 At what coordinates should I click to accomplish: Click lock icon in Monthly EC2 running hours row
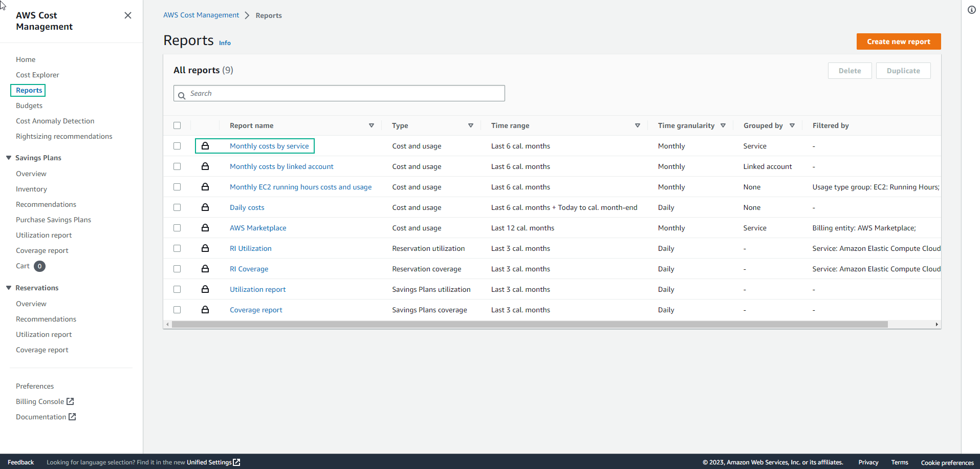click(205, 187)
